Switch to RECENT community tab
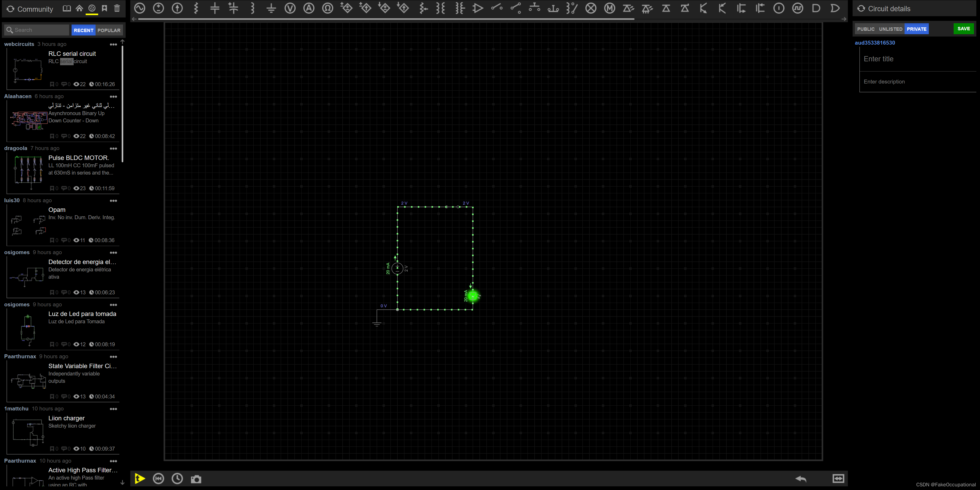980x490 pixels. [83, 30]
